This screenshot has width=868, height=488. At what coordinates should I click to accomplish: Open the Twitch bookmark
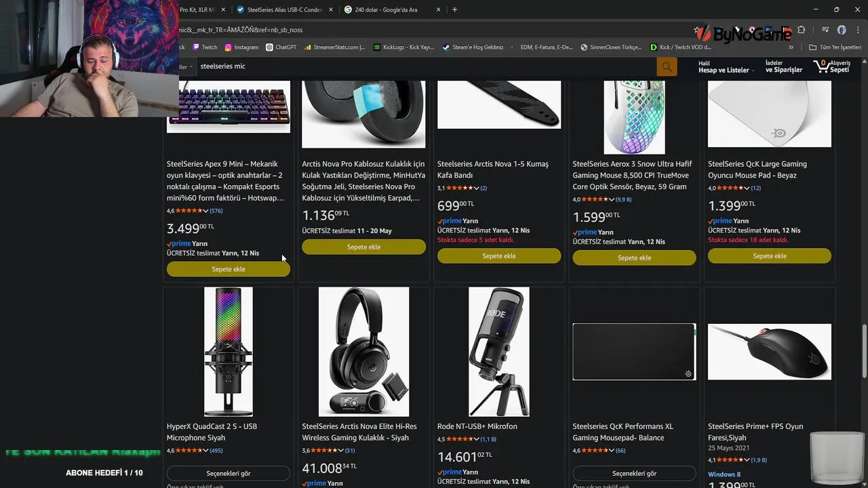(205, 47)
